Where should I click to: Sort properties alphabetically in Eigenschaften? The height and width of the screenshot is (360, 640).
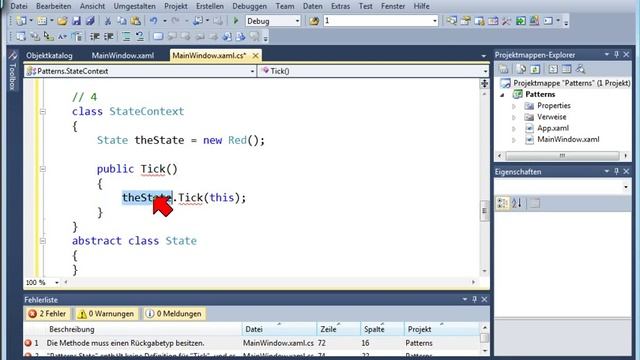pyautogui.click(x=516, y=203)
